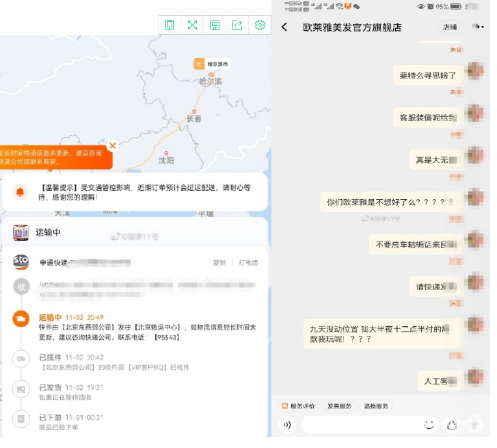Image resolution: width=497 pixels, height=448 pixels.
Task: Click the orange truck 运输中 status icon
Action: click(21, 319)
